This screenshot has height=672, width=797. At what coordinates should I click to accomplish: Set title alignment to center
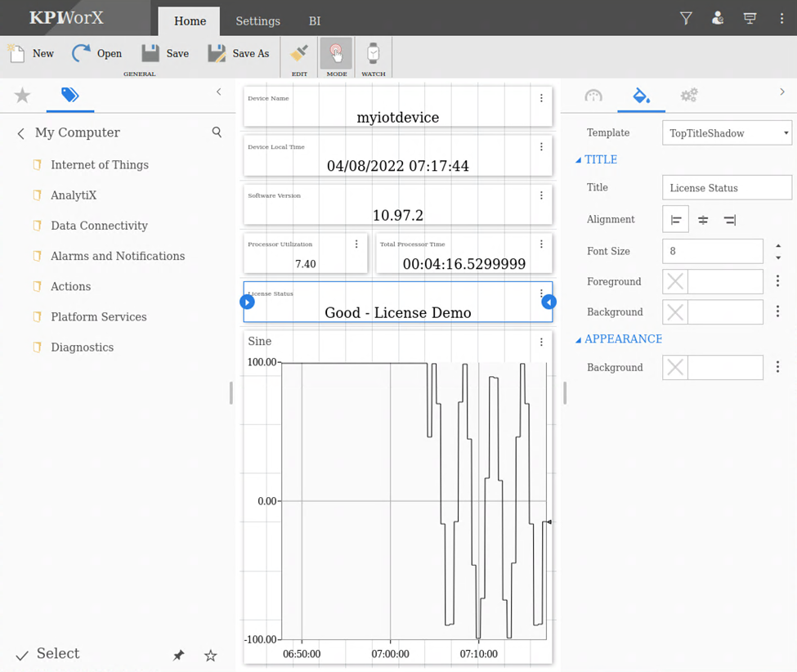[703, 220]
